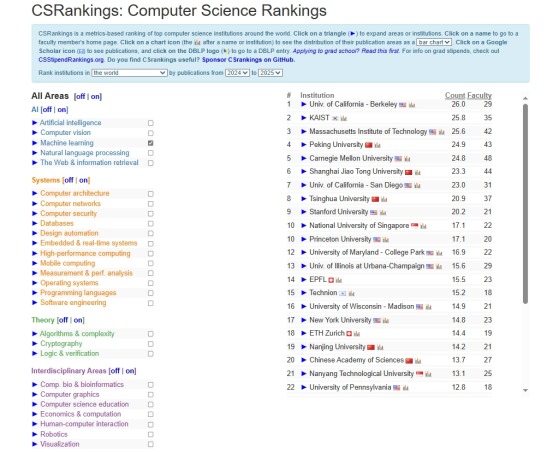Image resolution: width=554 pixels, height=452 pixels.
Task: Show chart icon for Tsinghua University
Action: 384,199
